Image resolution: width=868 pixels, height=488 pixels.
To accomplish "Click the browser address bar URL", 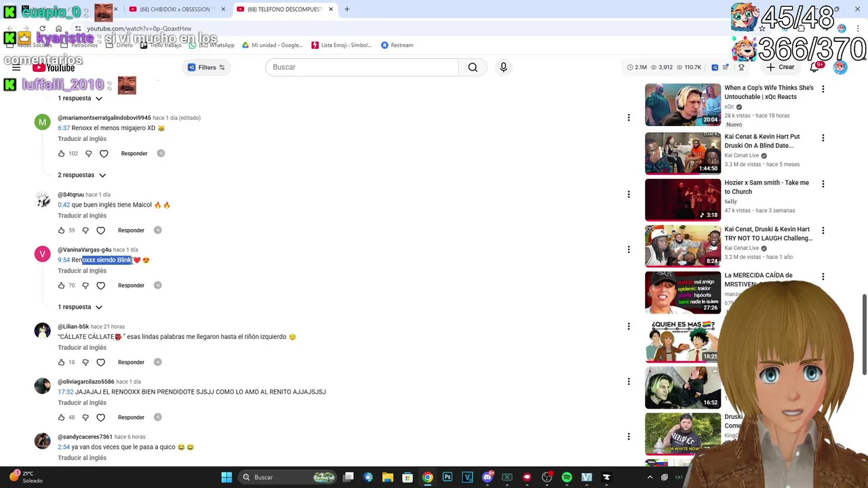I will pyautogui.click(x=139, y=28).
